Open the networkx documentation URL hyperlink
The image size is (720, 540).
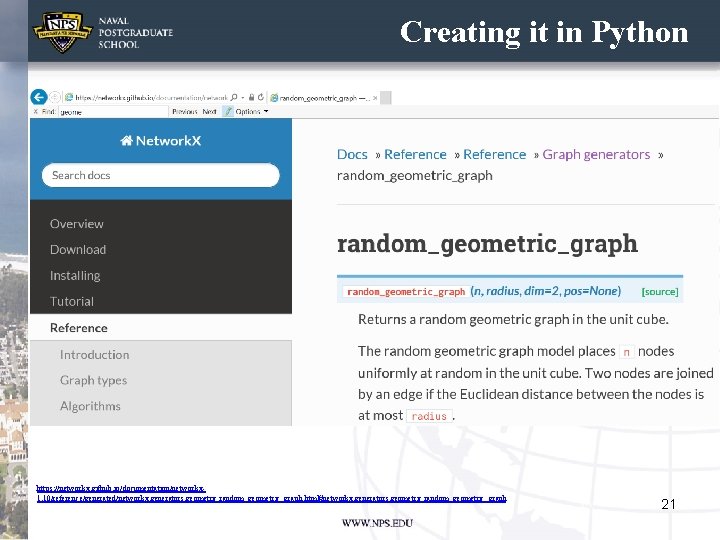271,493
